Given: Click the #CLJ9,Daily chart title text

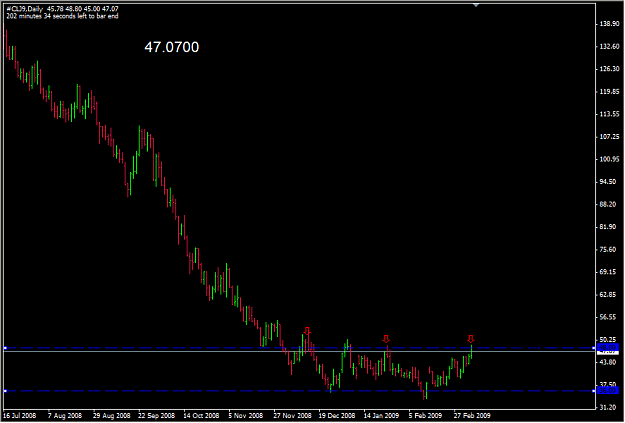Looking at the screenshot, I should (x=24, y=9).
